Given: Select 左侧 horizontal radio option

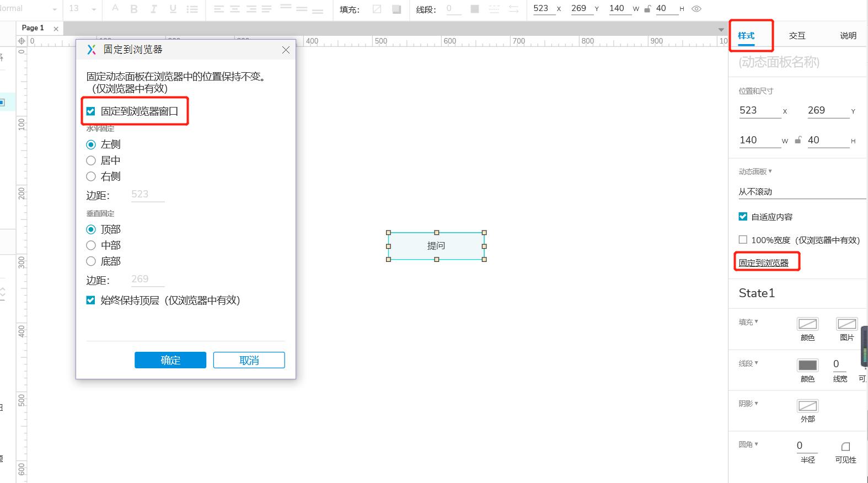Looking at the screenshot, I should 91,144.
